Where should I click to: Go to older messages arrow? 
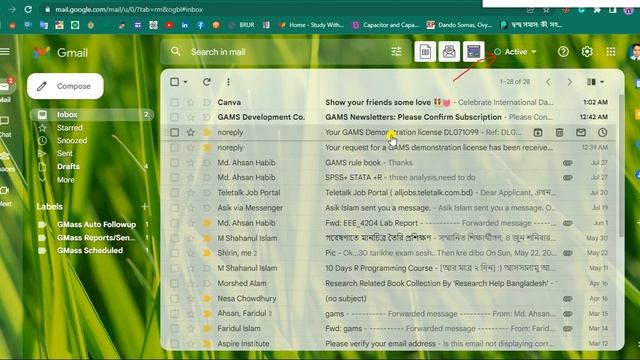click(x=570, y=82)
